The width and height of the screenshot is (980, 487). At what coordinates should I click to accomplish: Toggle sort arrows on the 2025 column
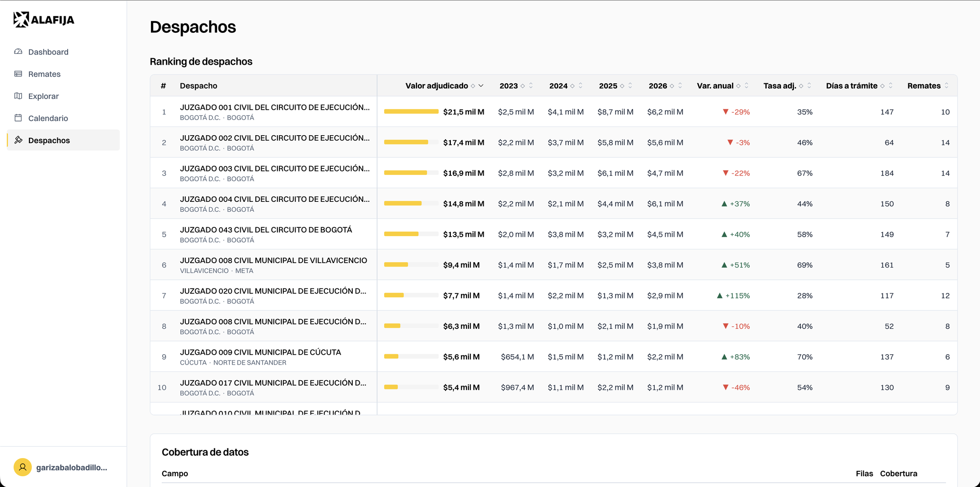(x=630, y=86)
